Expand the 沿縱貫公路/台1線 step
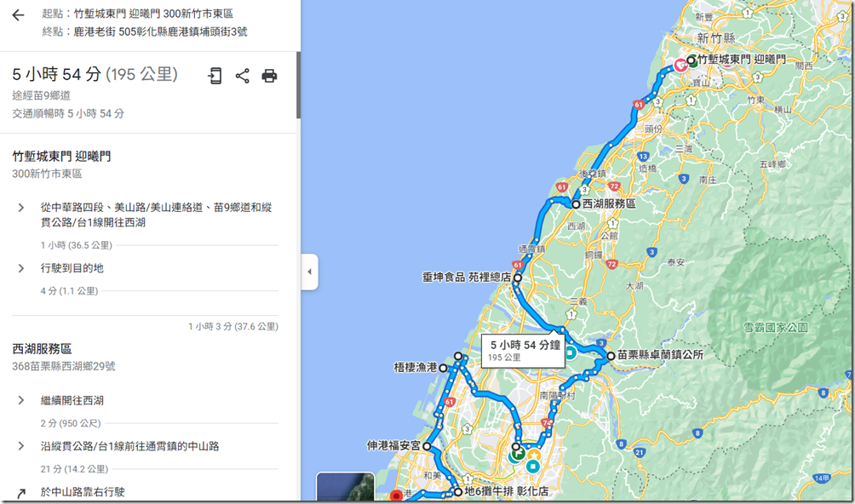 [20, 446]
